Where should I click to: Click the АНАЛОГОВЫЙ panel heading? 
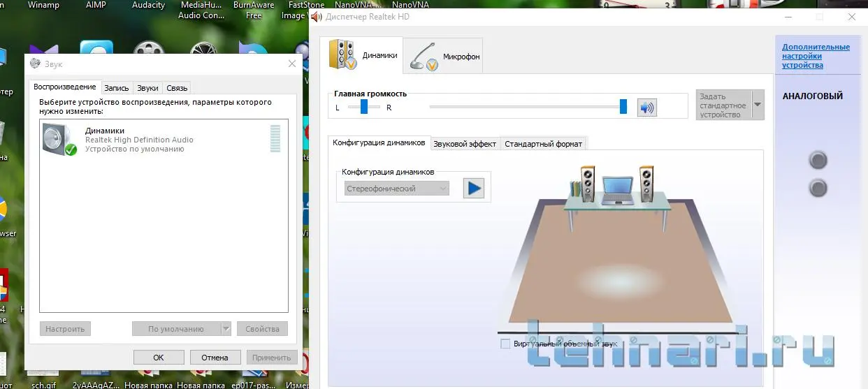coord(813,96)
